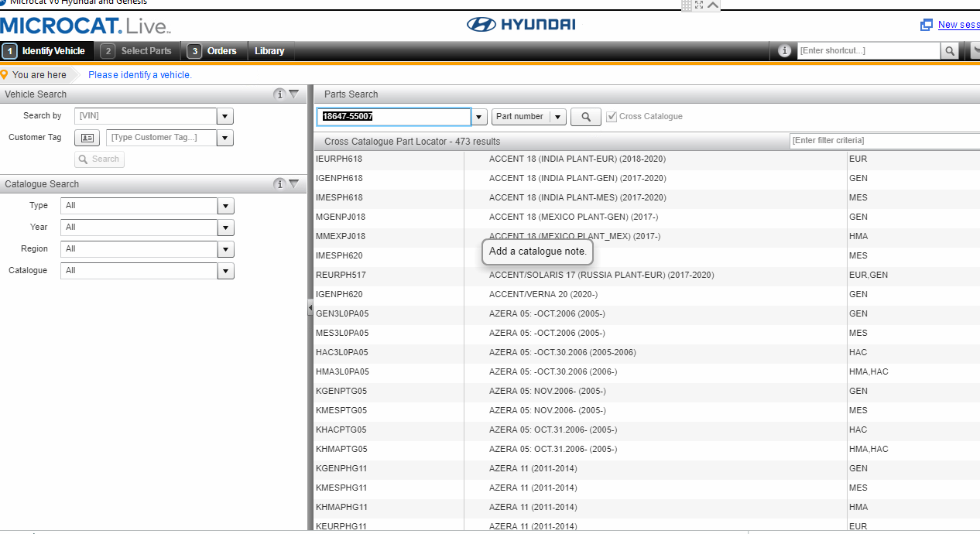
Task: Select the KHACPTG05 catalogue code
Action: point(341,430)
